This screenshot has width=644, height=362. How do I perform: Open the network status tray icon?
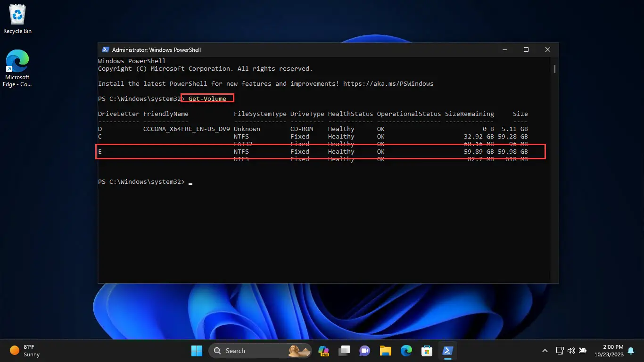[560, 351]
